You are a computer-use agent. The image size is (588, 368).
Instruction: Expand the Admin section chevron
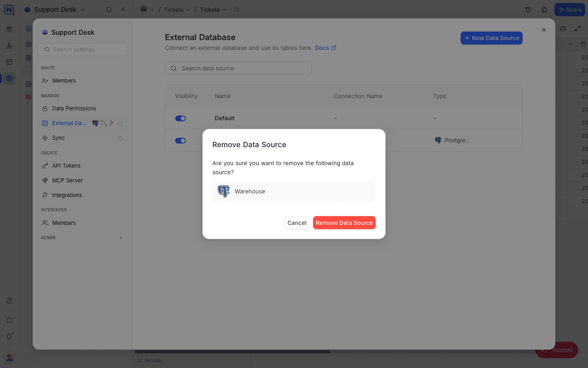121,238
